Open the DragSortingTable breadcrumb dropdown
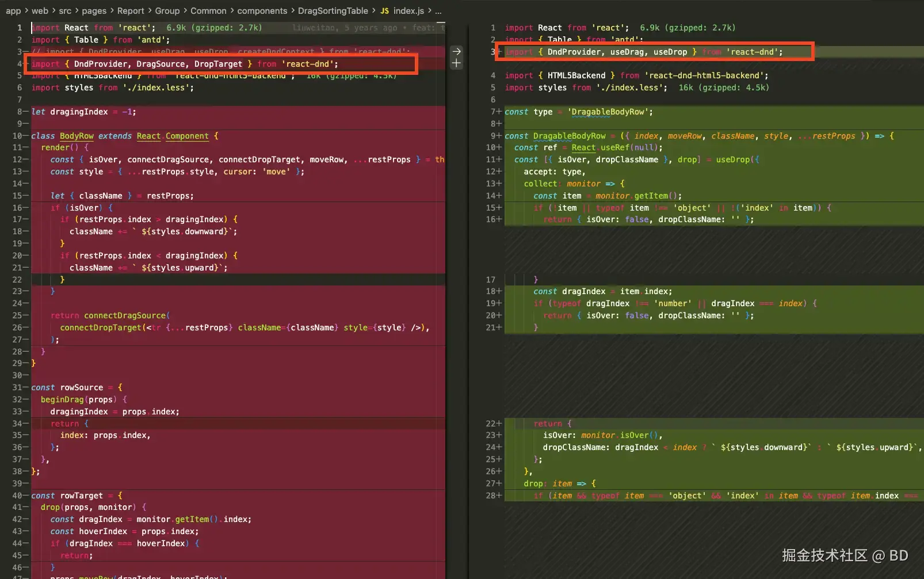This screenshot has height=579, width=924. click(x=333, y=11)
